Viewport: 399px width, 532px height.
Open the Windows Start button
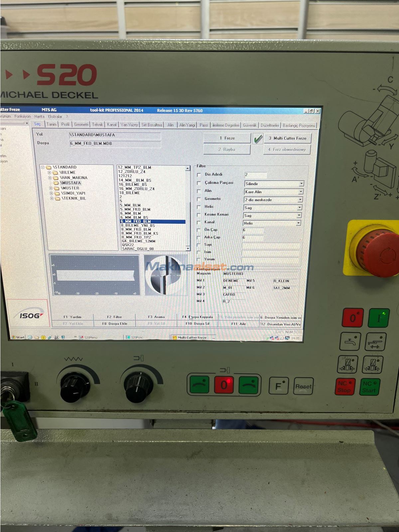[18, 337]
